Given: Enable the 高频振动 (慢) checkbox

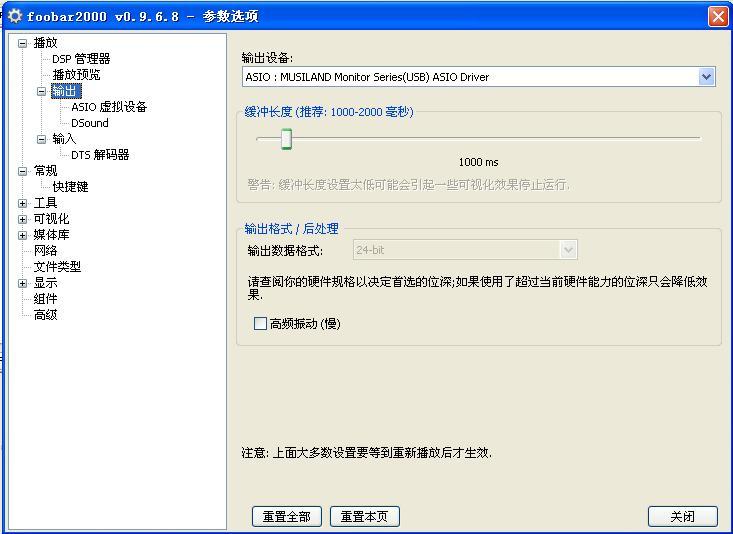Looking at the screenshot, I should coord(260,323).
